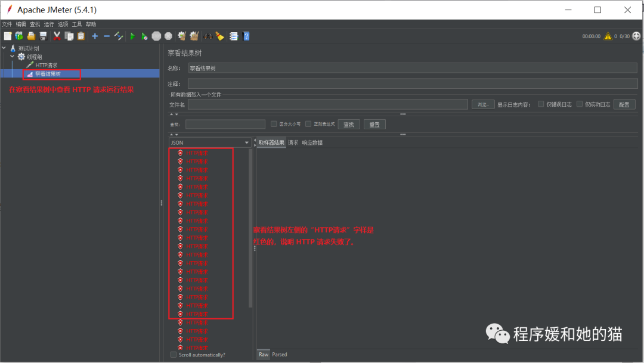Click the collapse arrows above the JSON dropdown
This screenshot has width=644, height=363.
coord(174,134)
